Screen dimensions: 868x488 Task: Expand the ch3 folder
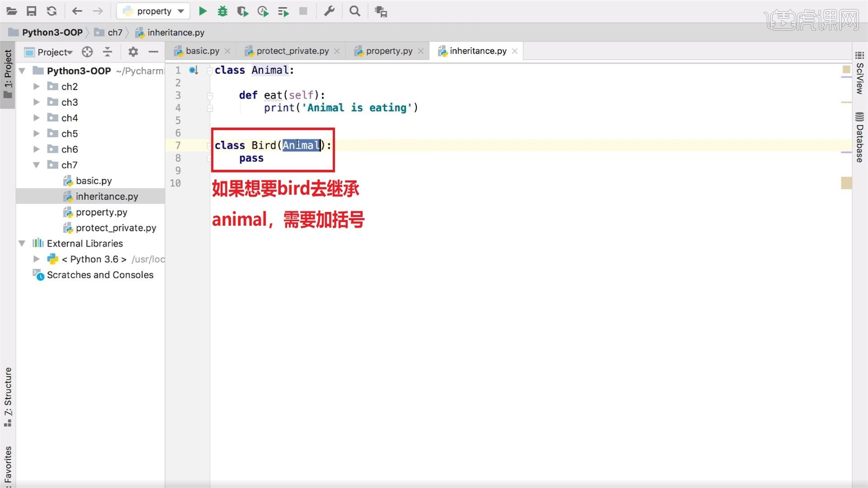click(x=36, y=102)
